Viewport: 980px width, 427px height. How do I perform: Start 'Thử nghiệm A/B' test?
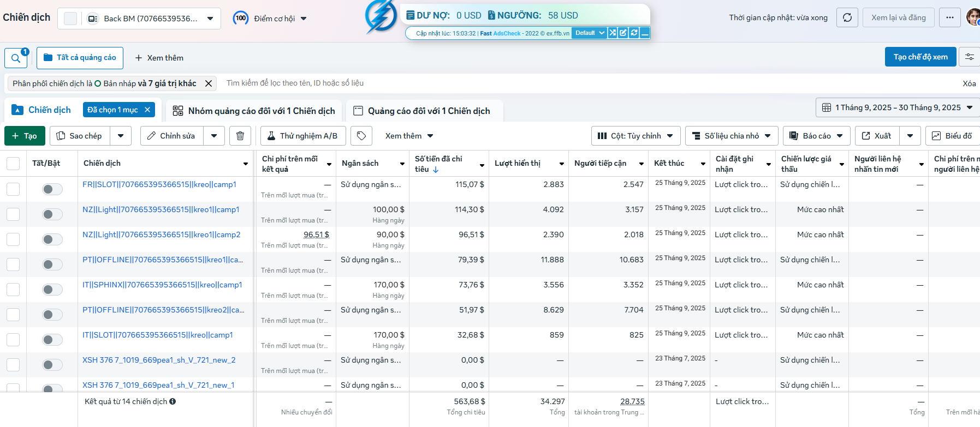tap(303, 136)
